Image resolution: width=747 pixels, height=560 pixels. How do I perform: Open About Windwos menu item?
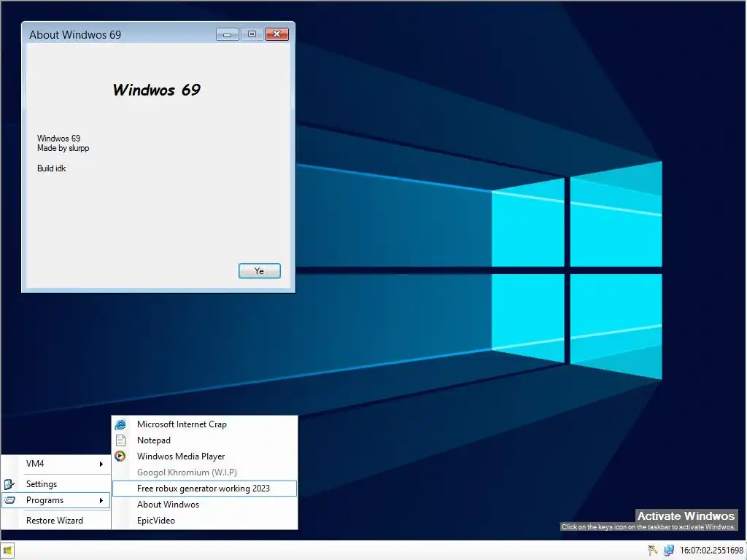tap(205, 505)
